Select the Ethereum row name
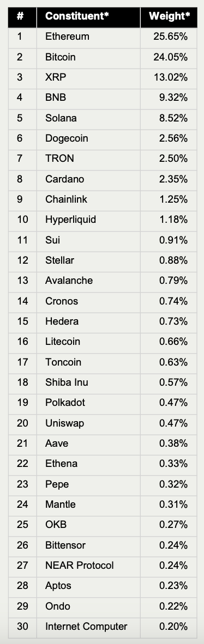Viewport: 204px width, 644px height. 67,37
